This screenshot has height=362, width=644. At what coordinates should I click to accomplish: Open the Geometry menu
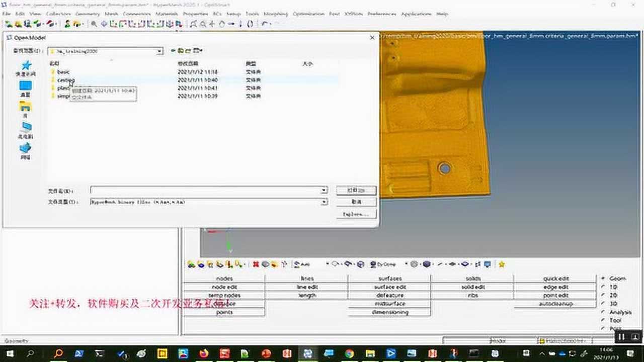pyautogui.click(x=87, y=14)
